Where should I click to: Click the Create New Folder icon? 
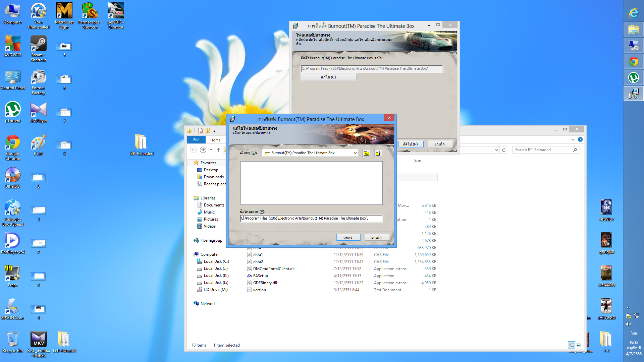[x=378, y=153]
